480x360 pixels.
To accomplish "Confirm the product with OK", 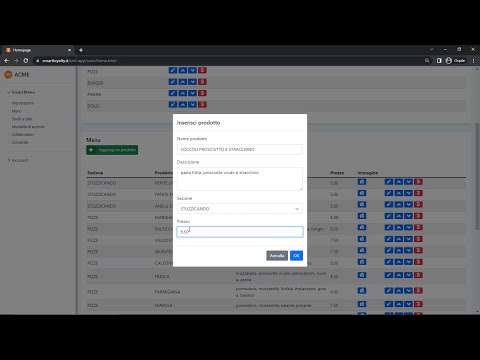I will (x=296, y=256).
